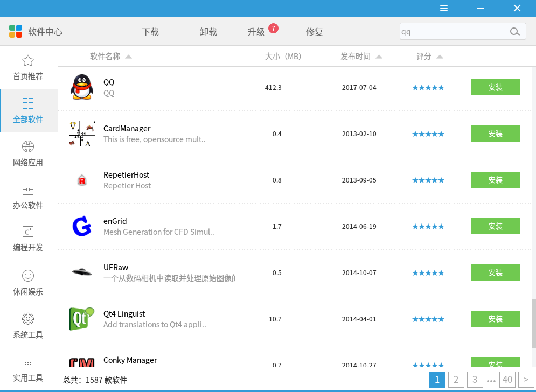Close the software center window
Viewport: 536px width, 392px height.
517,8
